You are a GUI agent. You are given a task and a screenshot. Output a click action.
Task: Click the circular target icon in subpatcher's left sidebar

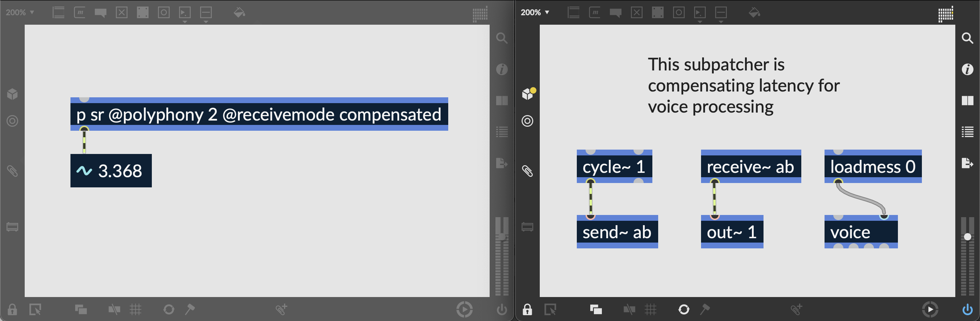[527, 121]
